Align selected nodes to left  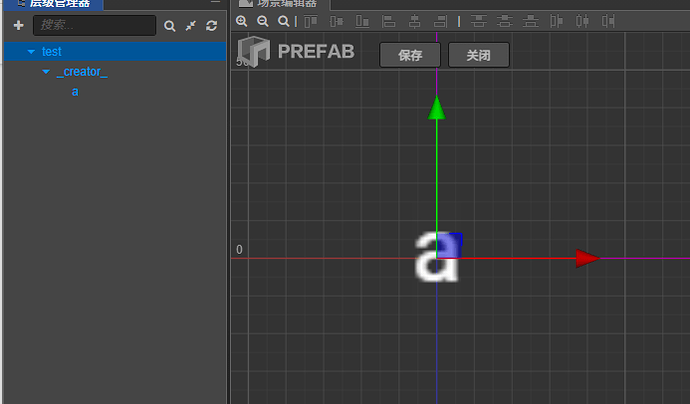pyautogui.click(x=388, y=21)
